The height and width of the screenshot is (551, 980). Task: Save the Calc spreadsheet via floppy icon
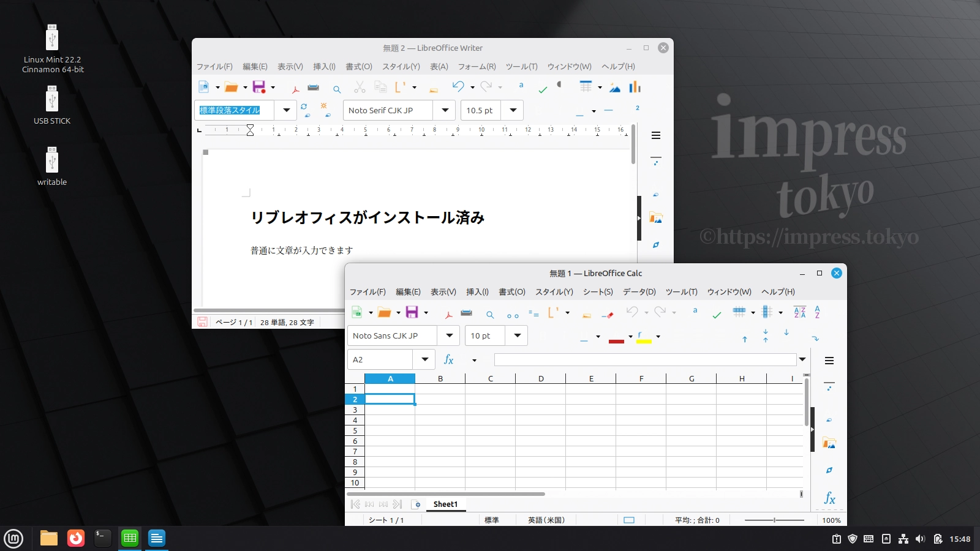pyautogui.click(x=412, y=312)
